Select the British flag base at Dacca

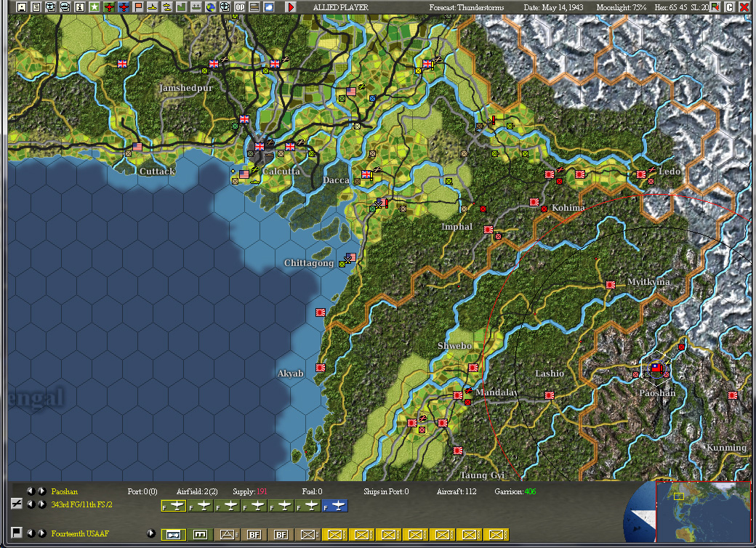pyautogui.click(x=366, y=174)
